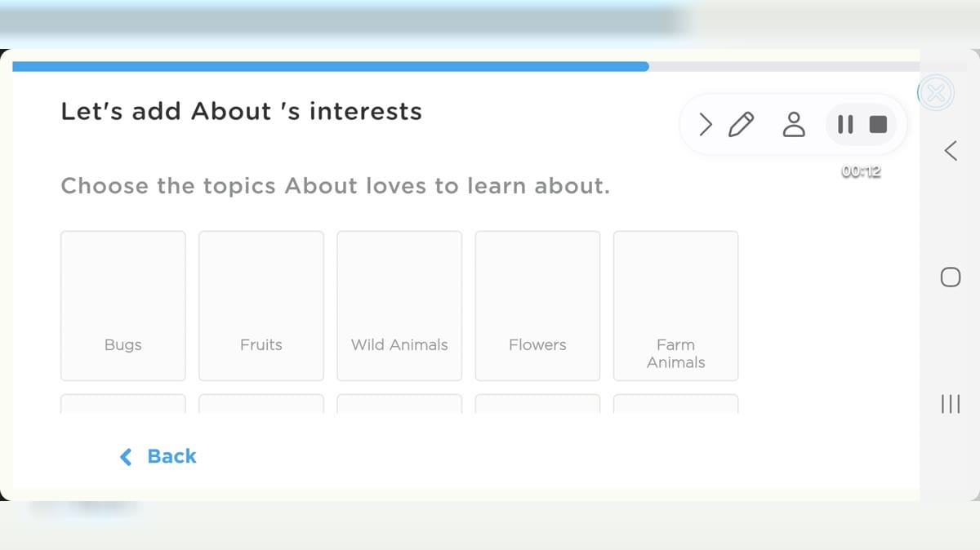
Task: Open the pencil drawing tool
Action: click(742, 125)
